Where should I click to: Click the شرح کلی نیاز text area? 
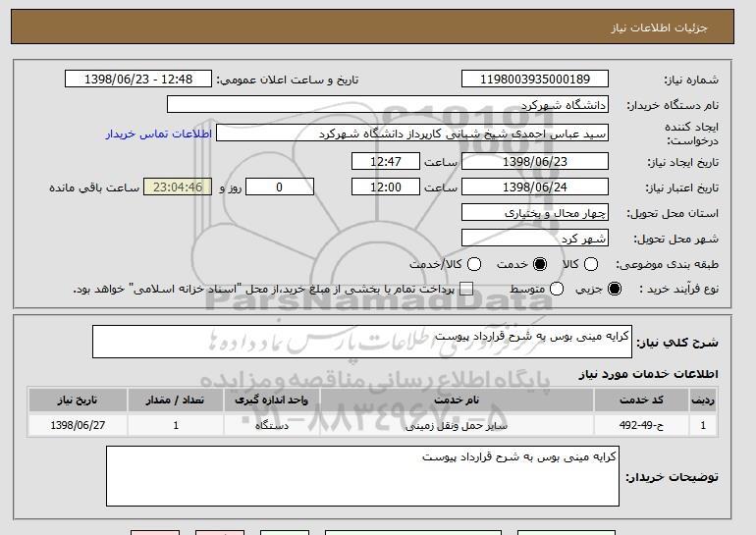coord(362,342)
